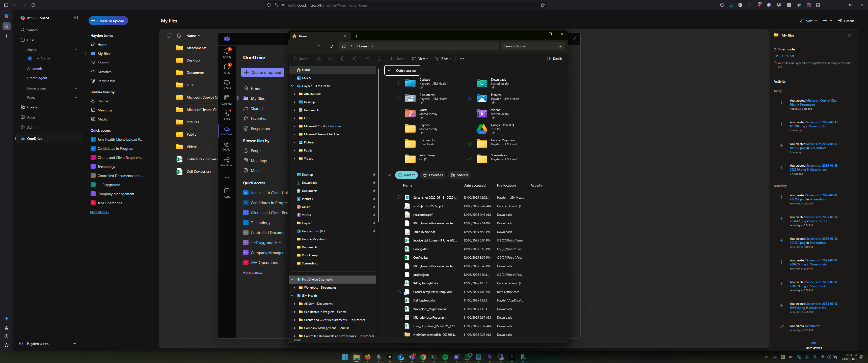868x363 pixels.
Task: Open the Windows Start button
Action: 345,357
